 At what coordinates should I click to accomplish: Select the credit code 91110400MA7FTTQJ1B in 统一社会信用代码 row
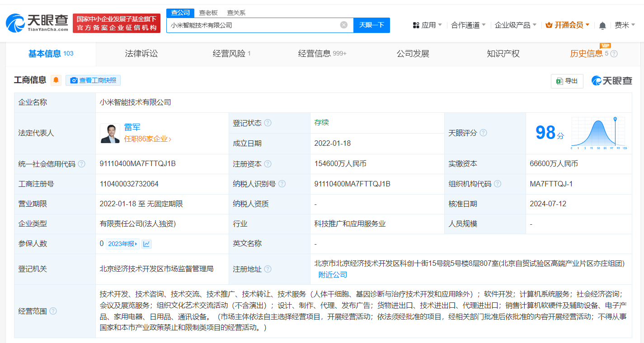click(x=138, y=164)
